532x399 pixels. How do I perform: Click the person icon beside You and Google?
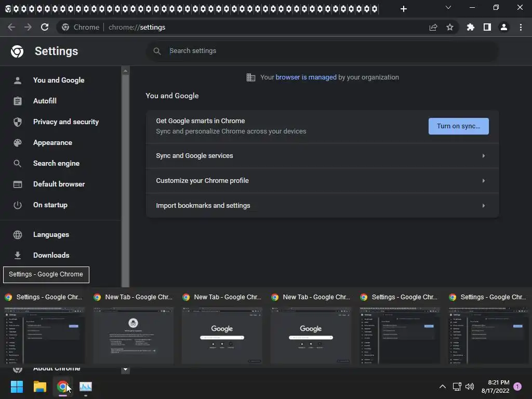coord(18,81)
